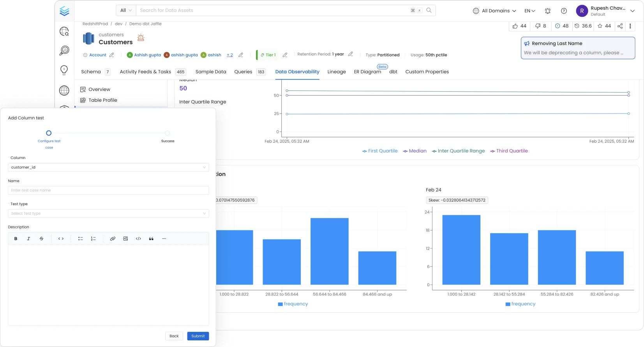Open the help question mark icon
Screen dimensions: 644x347
click(563, 11)
